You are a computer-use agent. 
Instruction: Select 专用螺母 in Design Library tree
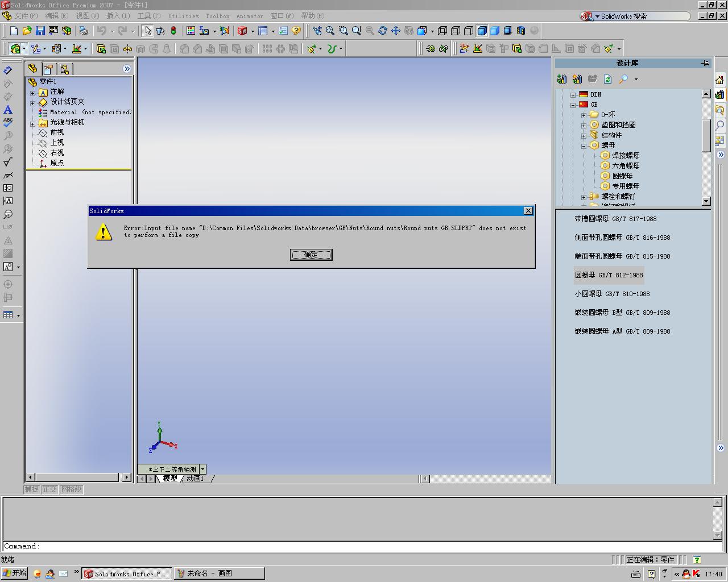click(626, 186)
